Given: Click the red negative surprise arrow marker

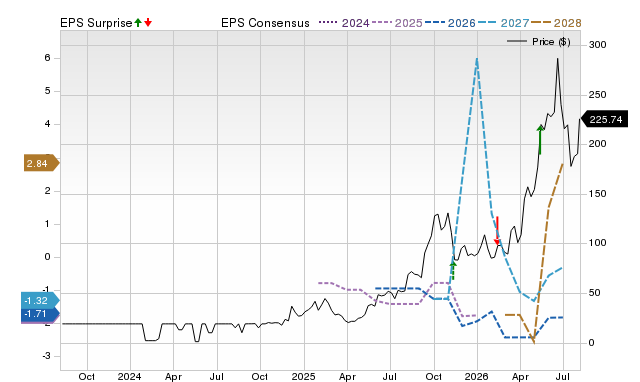Looking at the screenshot, I should pyautogui.click(x=497, y=231).
